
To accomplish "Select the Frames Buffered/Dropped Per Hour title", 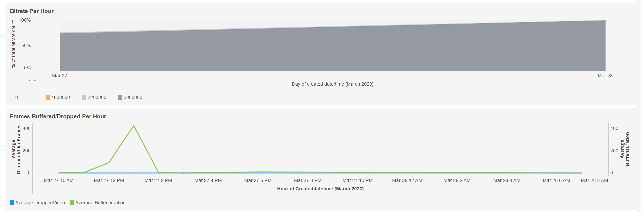I will click(x=58, y=117).
